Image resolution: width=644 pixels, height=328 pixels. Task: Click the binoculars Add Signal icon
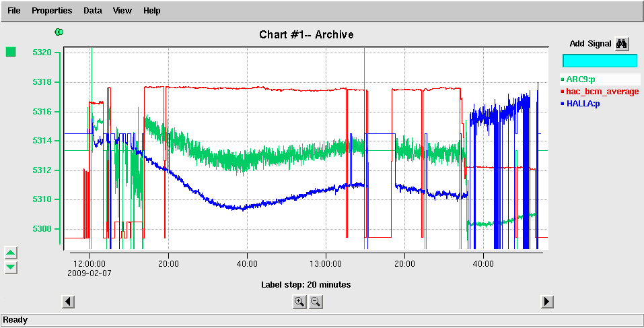coord(622,44)
